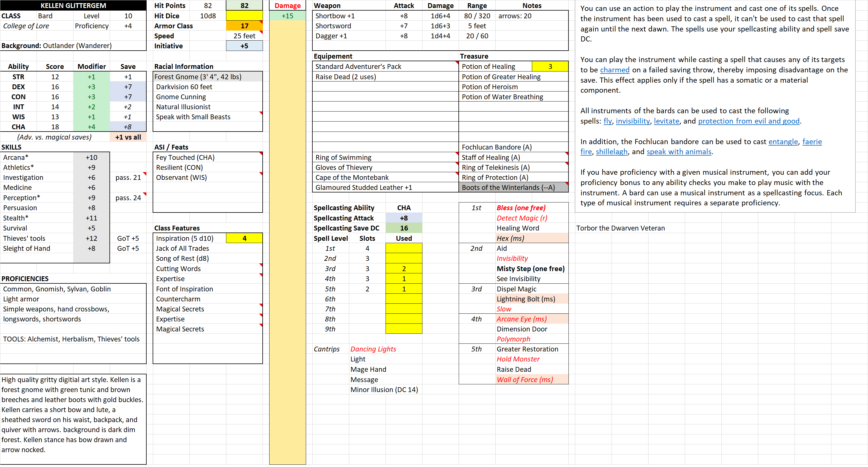Click 'speak with animals' link
Image resolution: width=868 pixels, height=467 pixels.
679,152
